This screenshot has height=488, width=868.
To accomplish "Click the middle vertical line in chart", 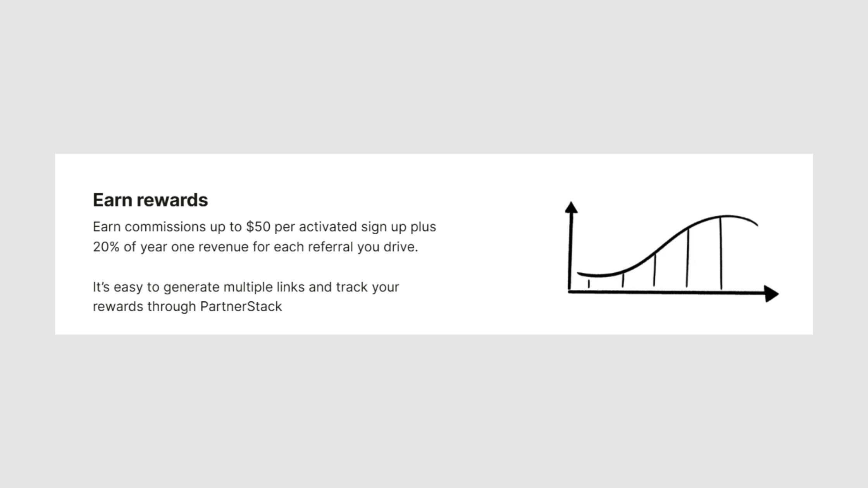I will (x=654, y=270).
